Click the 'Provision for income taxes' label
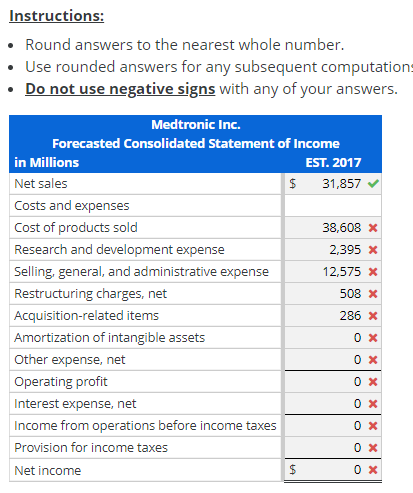 (91, 448)
